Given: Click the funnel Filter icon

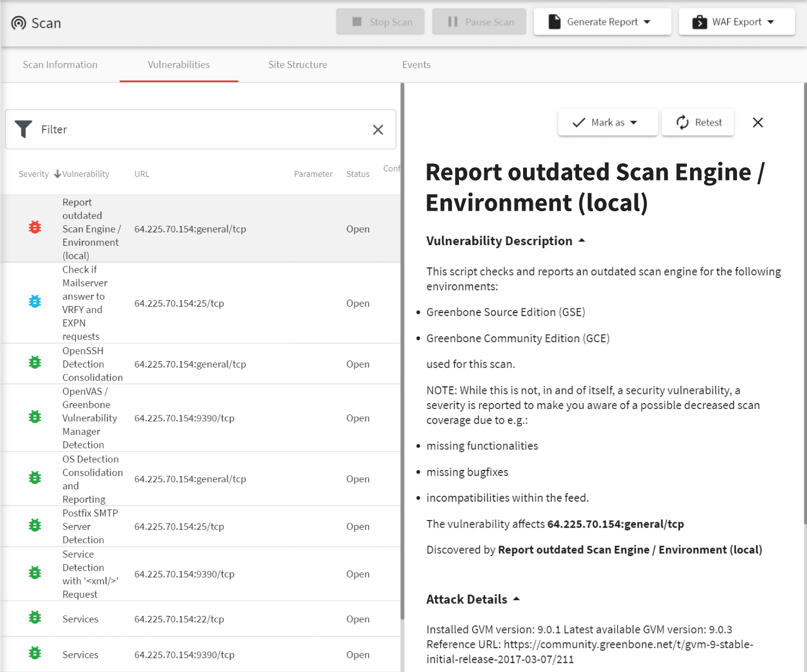Looking at the screenshot, I should pos(23,129).
